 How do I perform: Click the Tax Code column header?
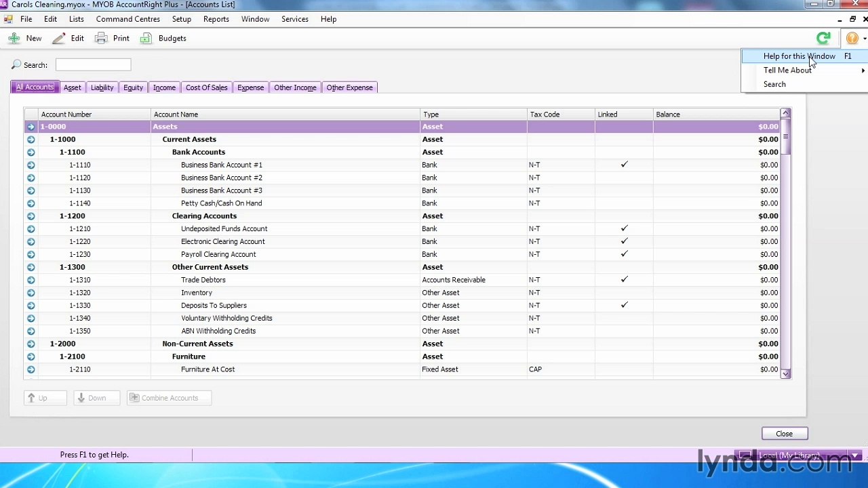(x=561, y=115)
